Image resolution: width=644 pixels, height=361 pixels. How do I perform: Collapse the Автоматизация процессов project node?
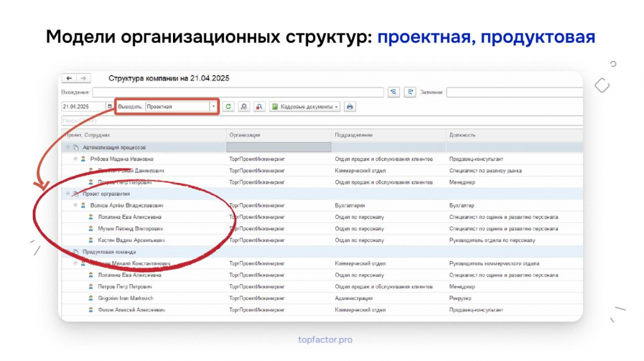point(68,147)
